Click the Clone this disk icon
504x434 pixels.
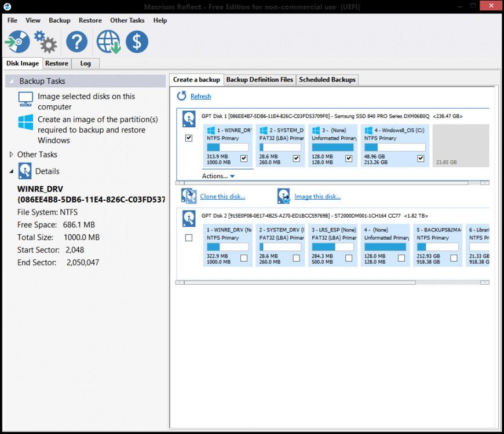[x=189, y=196]
